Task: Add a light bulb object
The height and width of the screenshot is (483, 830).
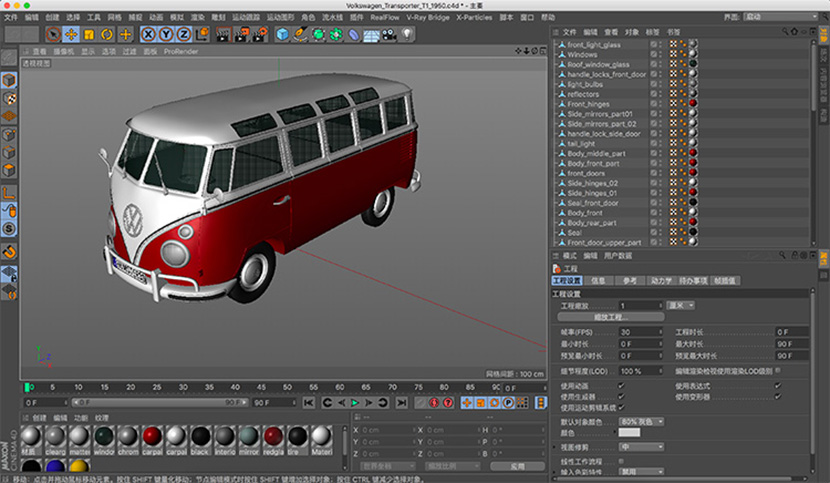Action: click(407, 35)
